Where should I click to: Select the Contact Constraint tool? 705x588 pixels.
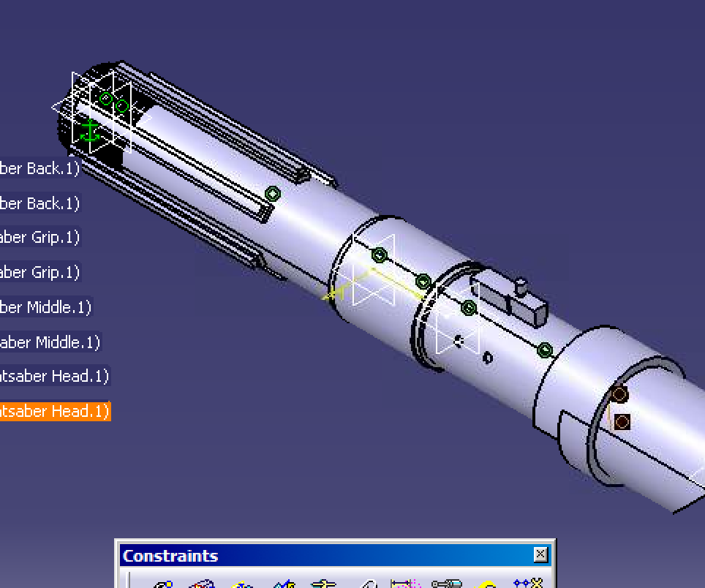click(203, 584)
